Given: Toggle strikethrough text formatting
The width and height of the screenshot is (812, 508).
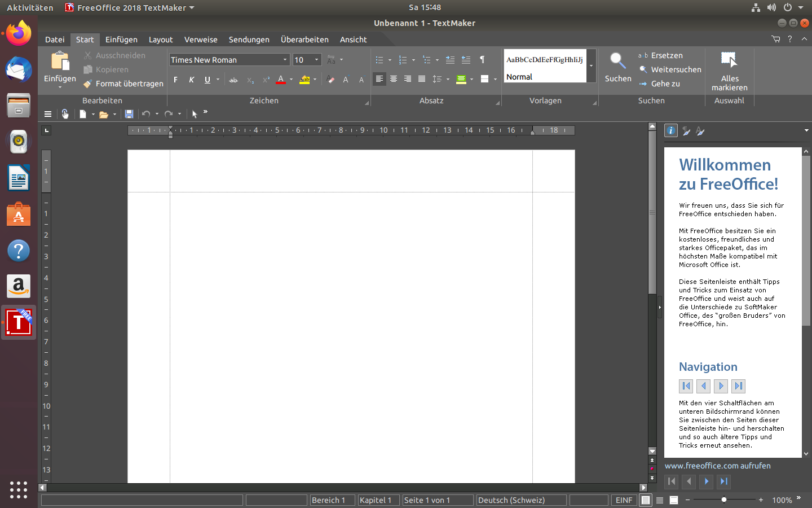Looking at the screenshot, I should click(233, 80).
